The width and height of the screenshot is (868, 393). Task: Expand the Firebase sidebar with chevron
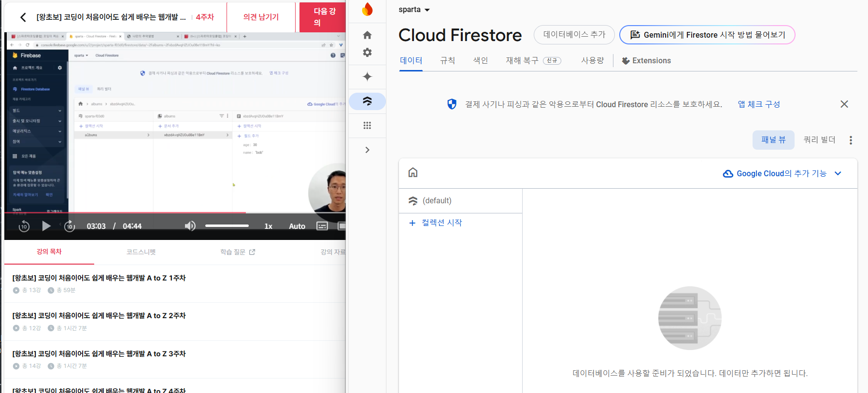(x=367, y=150)
